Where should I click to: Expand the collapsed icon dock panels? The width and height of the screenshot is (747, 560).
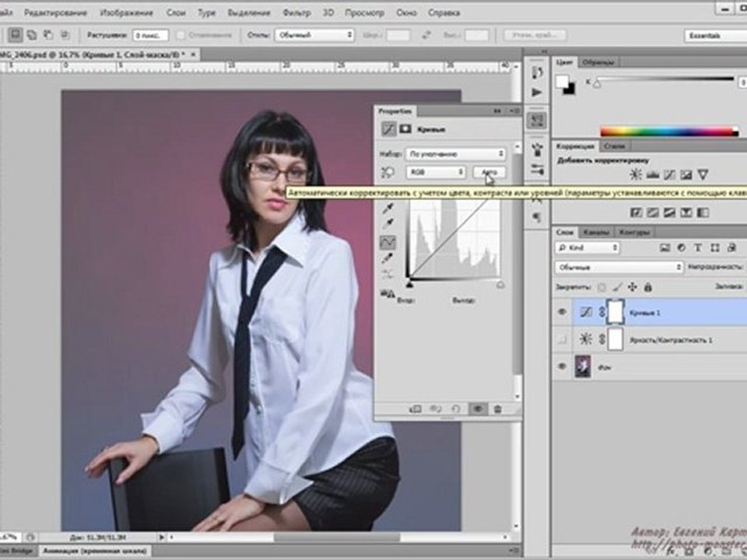545,51
